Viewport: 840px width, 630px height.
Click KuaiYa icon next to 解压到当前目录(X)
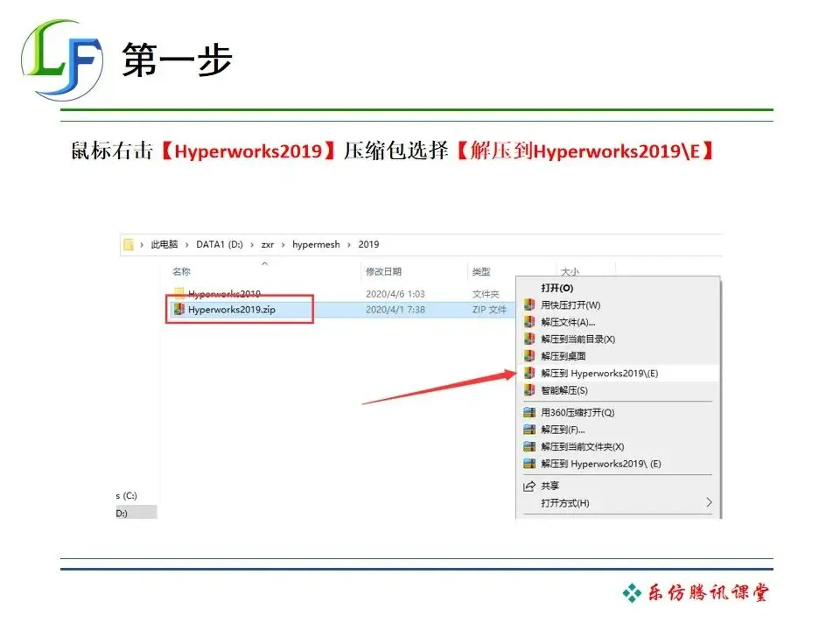tap(529, 339)
